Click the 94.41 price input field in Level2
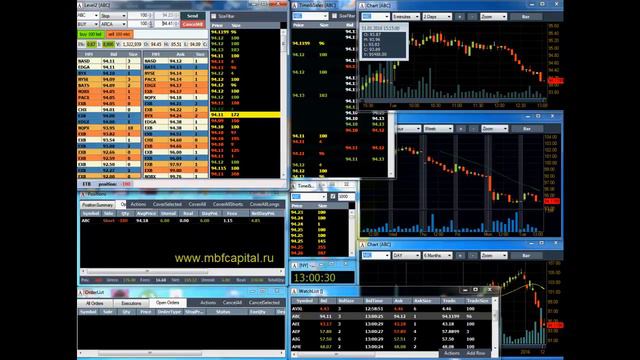640x360 pixels. pyautogui.click(x=168, y=24)
